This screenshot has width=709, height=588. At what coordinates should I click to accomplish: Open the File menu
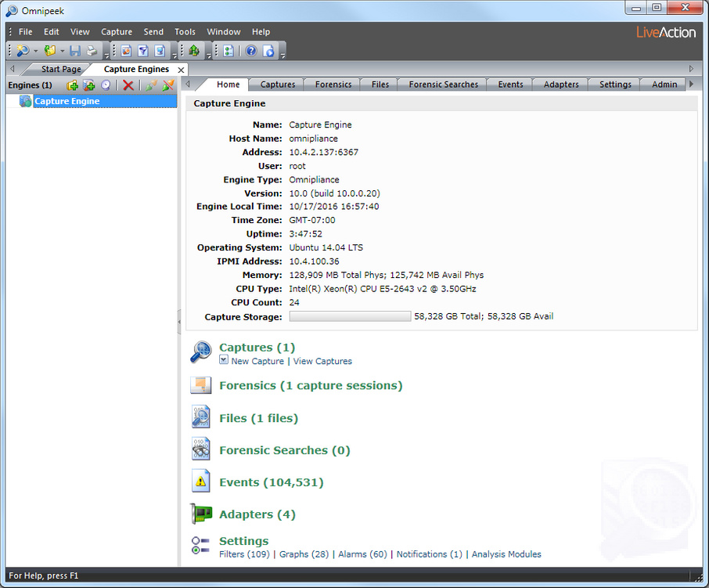click(x=25, y=31)
